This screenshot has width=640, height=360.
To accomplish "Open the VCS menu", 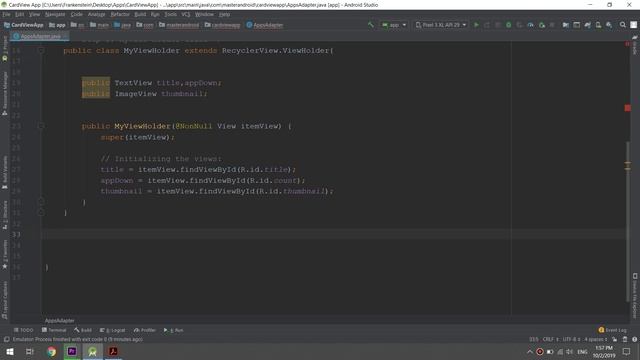I will 186,14.
